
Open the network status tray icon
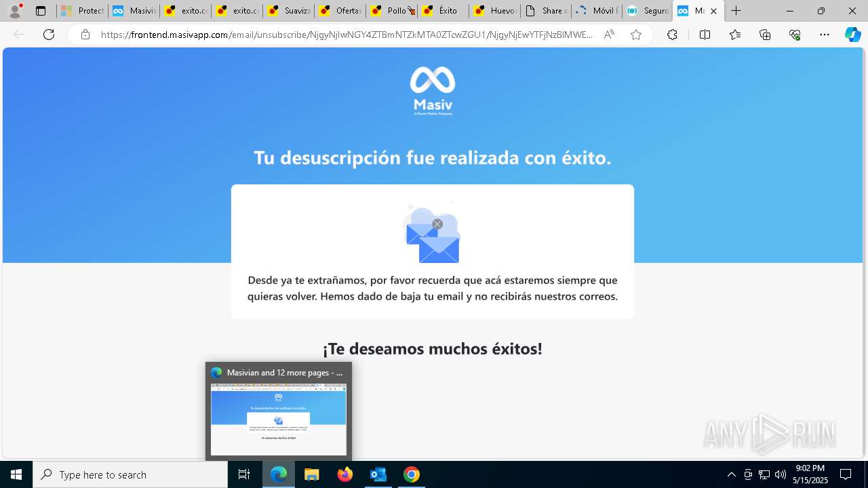764,474
